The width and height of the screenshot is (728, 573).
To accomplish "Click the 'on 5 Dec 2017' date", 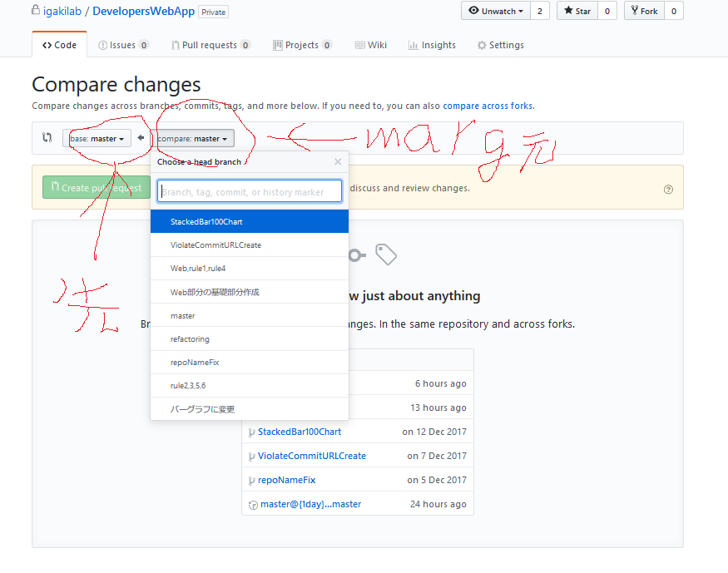I will 437,480.
